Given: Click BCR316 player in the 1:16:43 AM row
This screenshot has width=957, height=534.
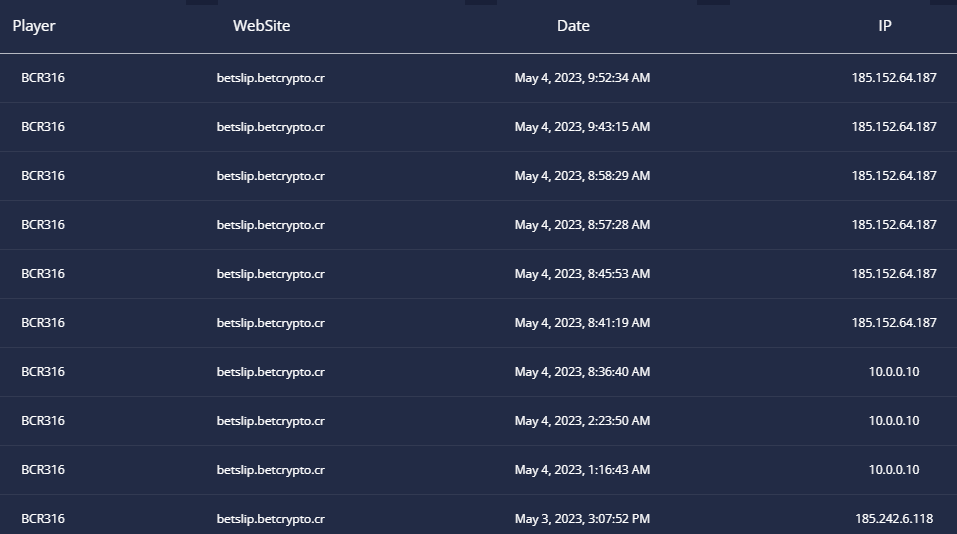Looking at the screenshot, I should pyautogui.click(x=43, y=469).
